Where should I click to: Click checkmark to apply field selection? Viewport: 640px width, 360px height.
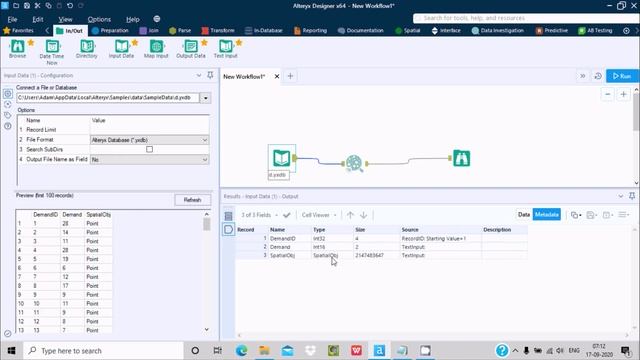(287, 215)
